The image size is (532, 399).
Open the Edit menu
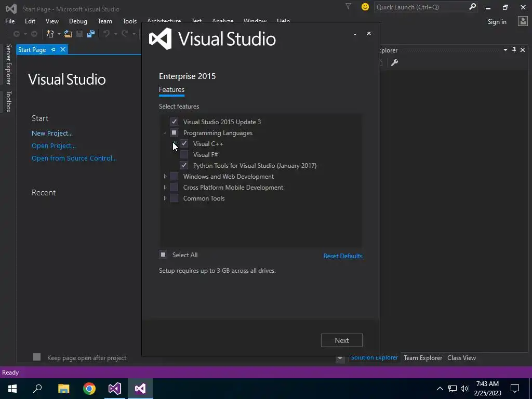(x=30, y=21)
